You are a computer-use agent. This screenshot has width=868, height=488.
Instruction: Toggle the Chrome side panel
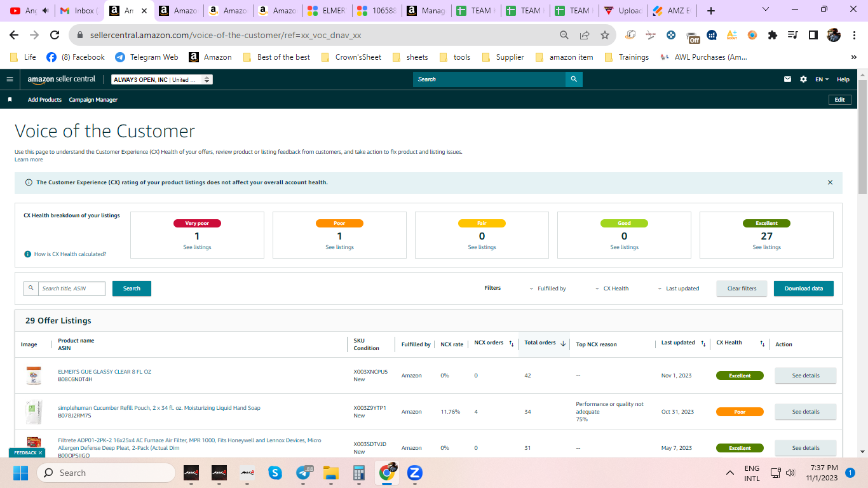point(813,35)
